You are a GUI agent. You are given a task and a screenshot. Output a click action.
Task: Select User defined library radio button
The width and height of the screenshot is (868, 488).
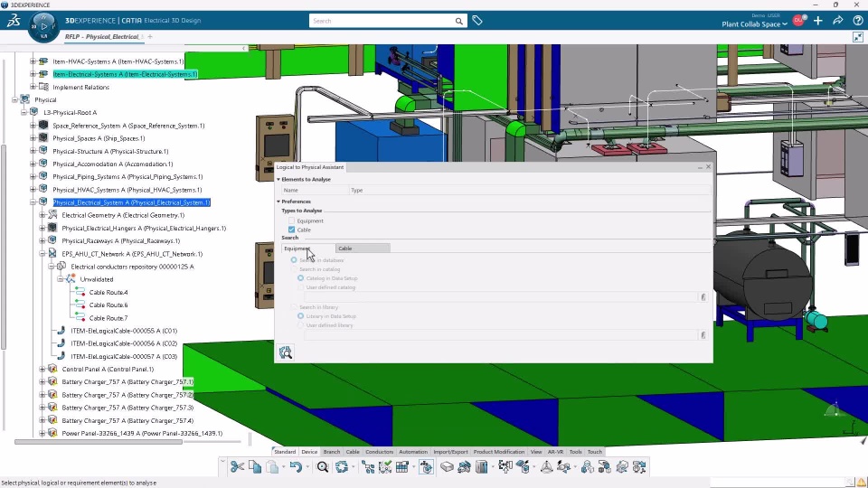point(300,325)
